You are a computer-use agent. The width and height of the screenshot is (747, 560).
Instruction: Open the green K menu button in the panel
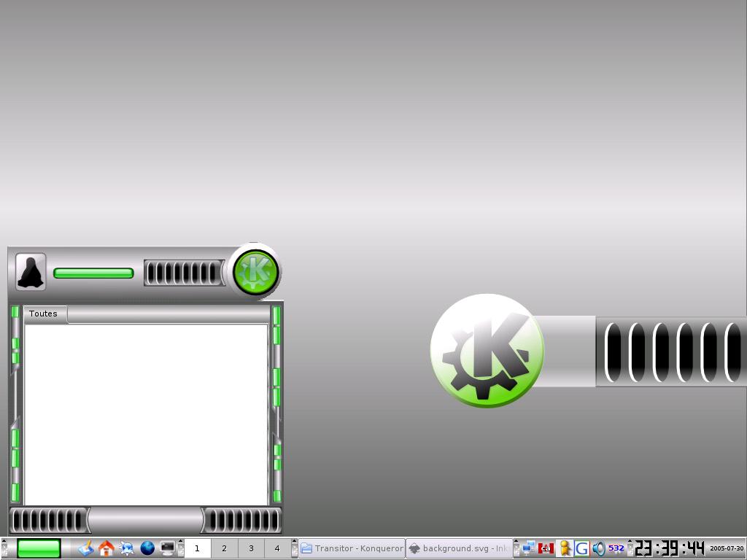39,548
